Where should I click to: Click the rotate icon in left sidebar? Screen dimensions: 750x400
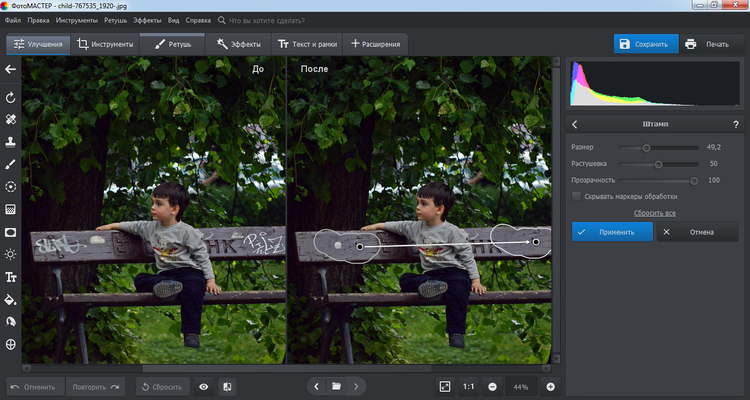click(x=11, y=97)
